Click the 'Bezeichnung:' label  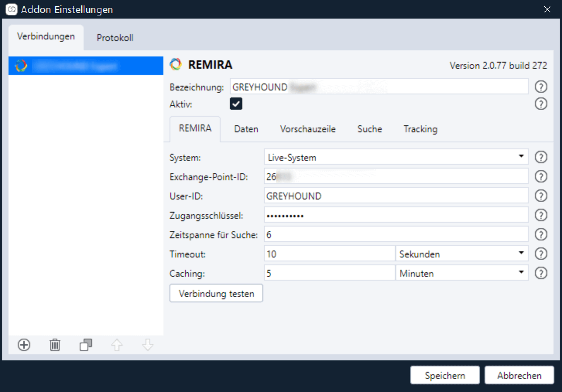point(197,87)
